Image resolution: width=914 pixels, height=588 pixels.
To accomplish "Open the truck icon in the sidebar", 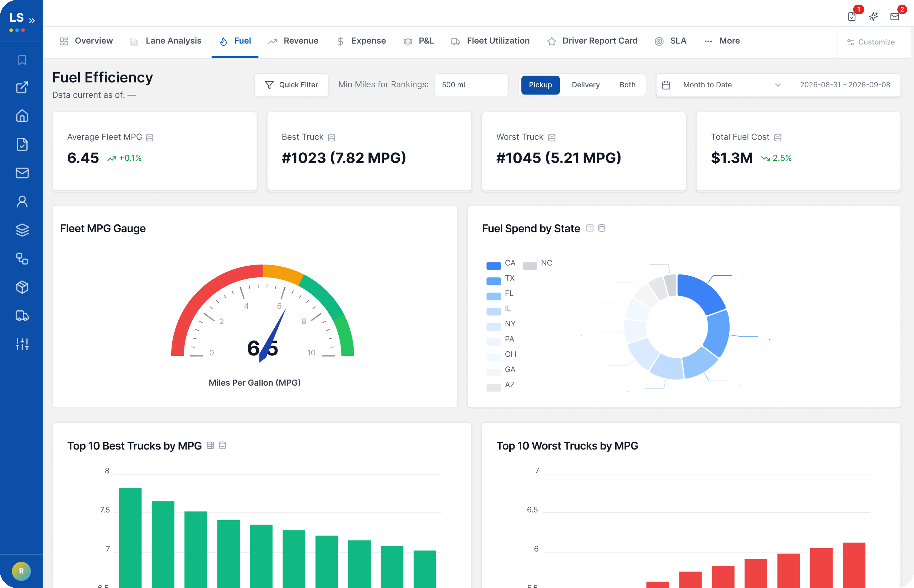I will pyautogui.click(x=22, y=316).
